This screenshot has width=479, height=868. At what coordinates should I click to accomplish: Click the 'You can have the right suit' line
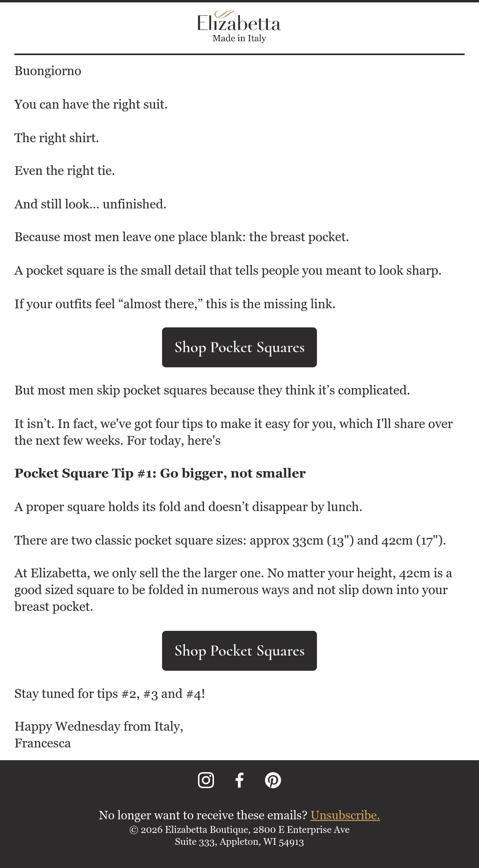coord(91,105)
